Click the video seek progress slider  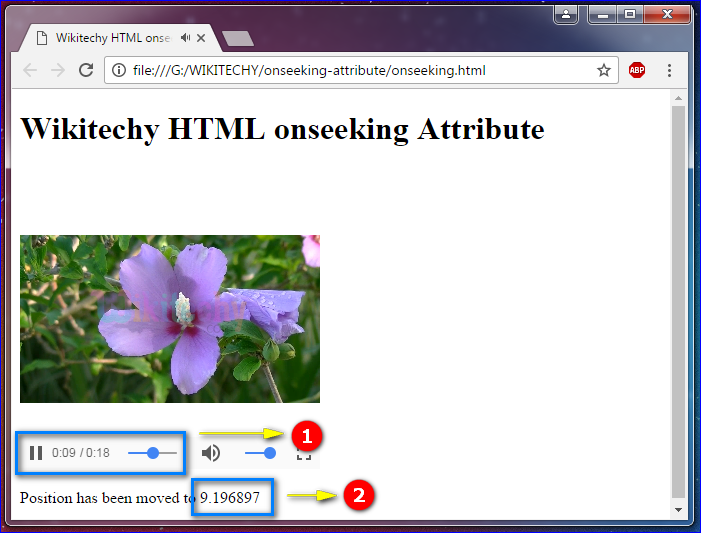point(152,453)
